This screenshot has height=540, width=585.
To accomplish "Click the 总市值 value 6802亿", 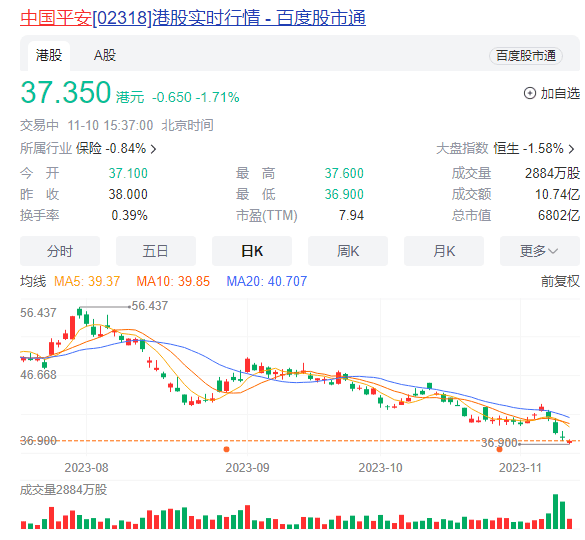I will (559, 215).
